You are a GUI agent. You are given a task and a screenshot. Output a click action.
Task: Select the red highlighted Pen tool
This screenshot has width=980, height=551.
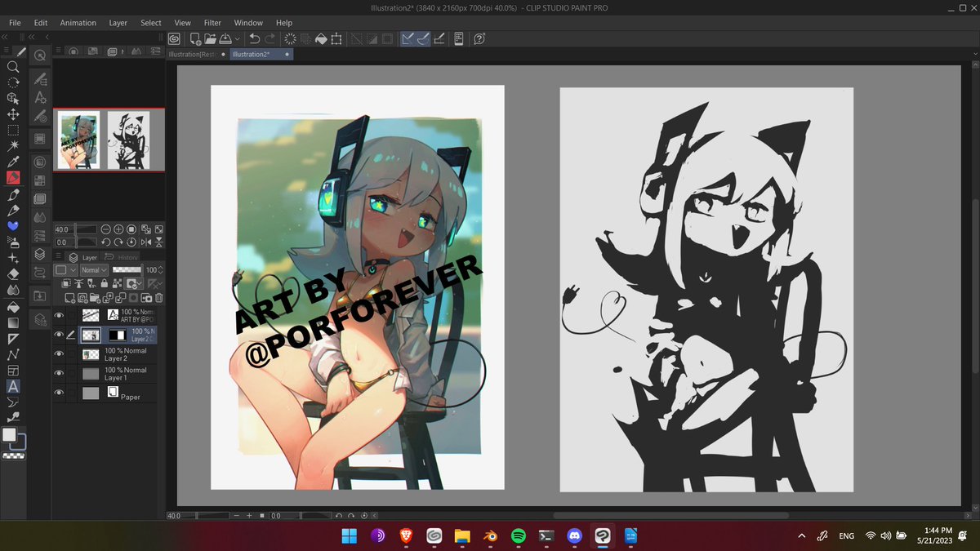pos(13,177)
